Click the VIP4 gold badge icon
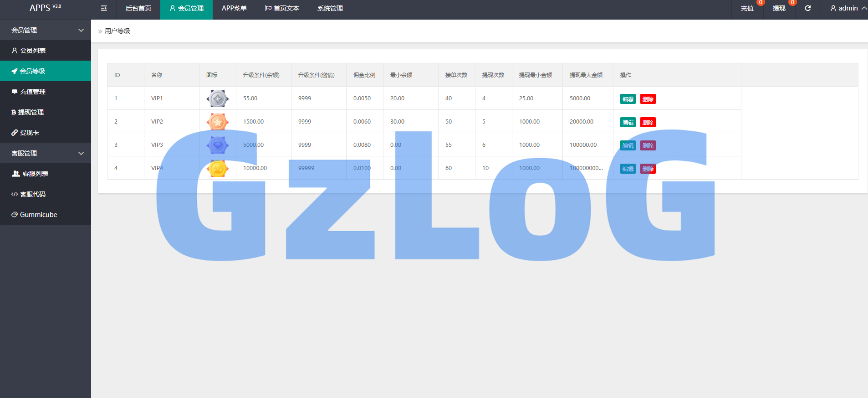The image size is (868, 398). (218, 168)
